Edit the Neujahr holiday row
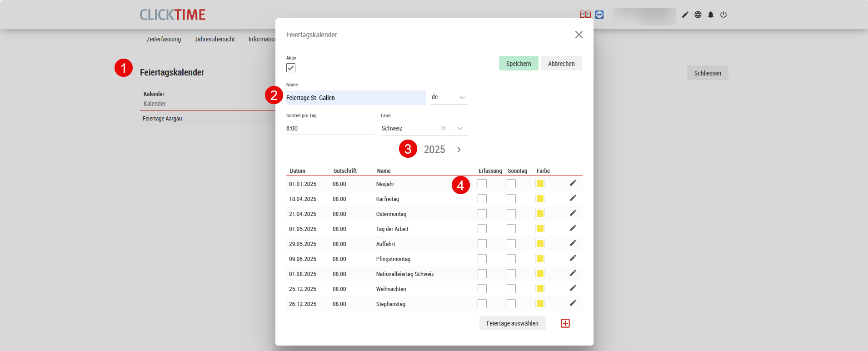868x351 pixels. coord(573,183)
